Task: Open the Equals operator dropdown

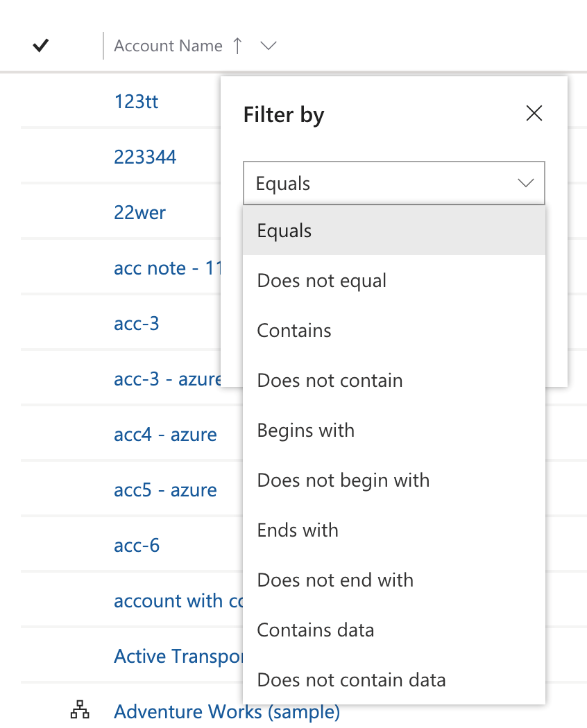Action: coord(393,182)
